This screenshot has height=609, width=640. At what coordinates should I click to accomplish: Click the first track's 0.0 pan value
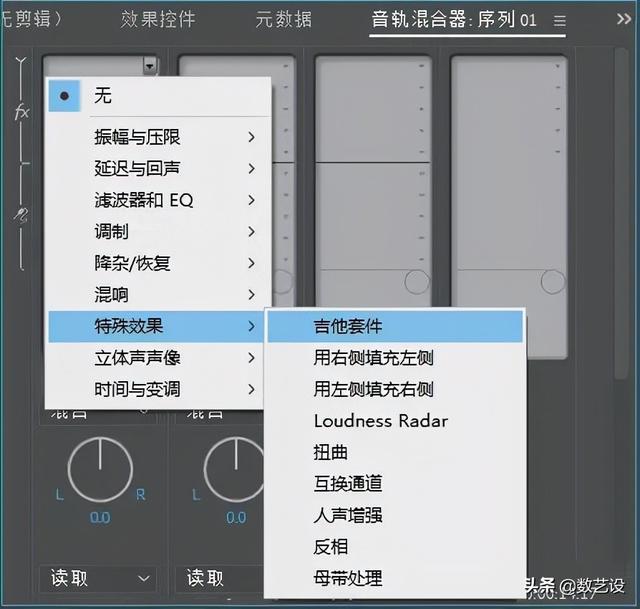(x=99, y=517)
